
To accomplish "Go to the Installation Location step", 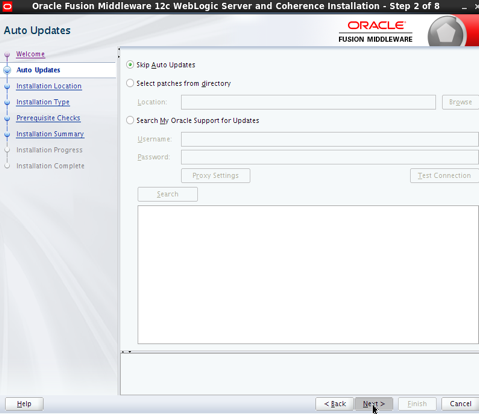I will pyautogui.click(x=49, y=86).
